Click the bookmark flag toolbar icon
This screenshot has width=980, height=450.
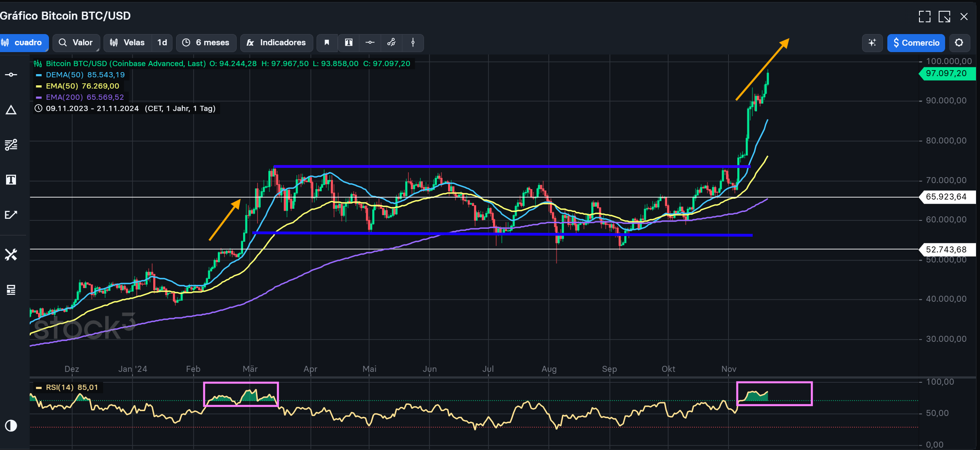(327, 43)
